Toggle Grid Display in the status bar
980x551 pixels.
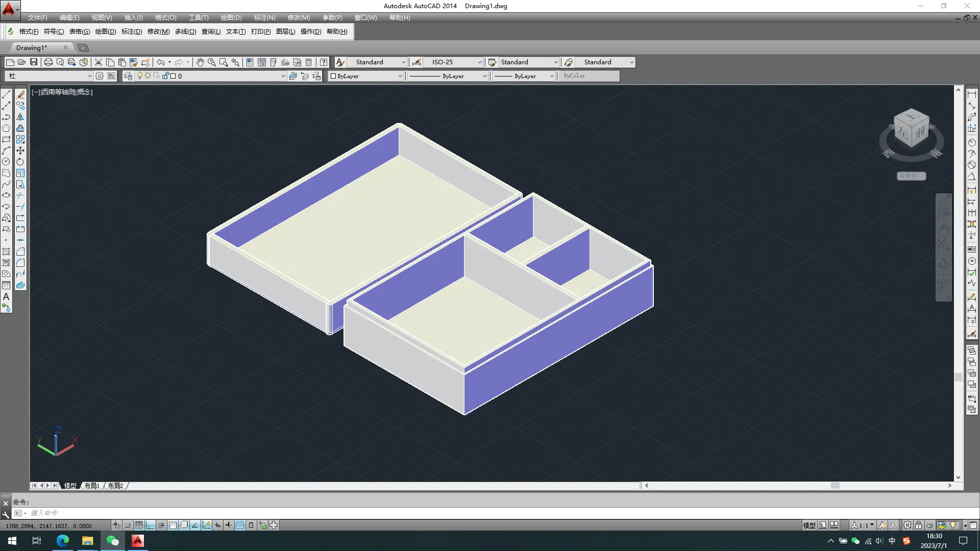tap(139, 525)
